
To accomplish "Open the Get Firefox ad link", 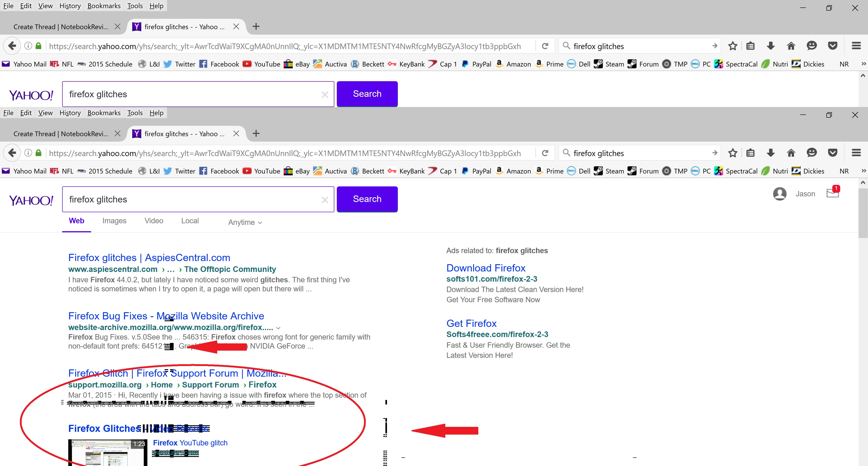I will coord(471,324).
